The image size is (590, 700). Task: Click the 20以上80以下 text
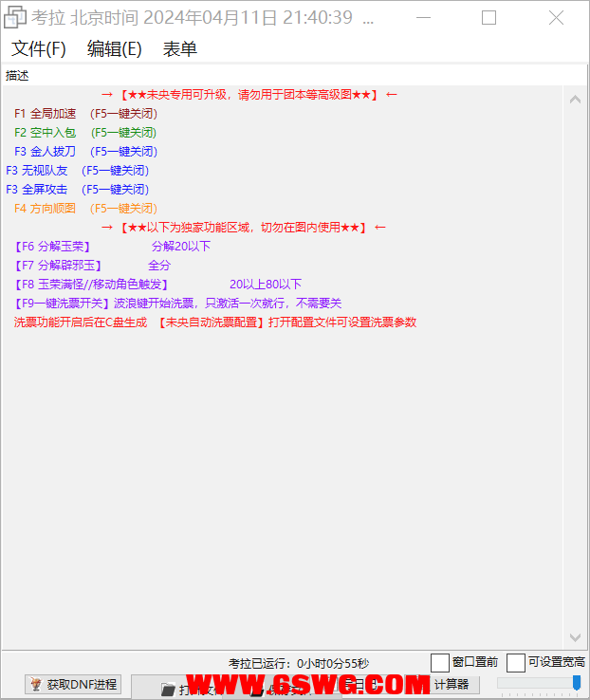(x=266, y=285)
